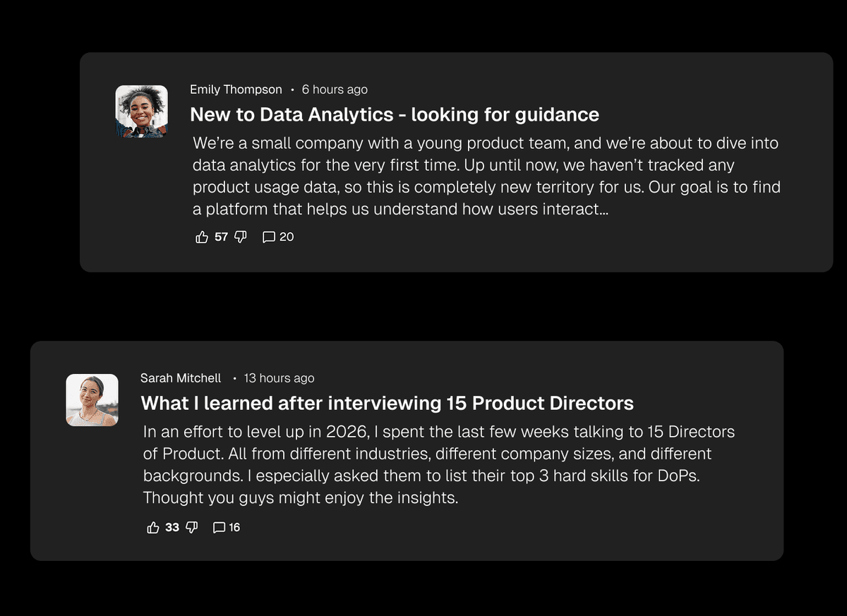Click the 20 comments count
The width and height of the screenshot is (847, 616).
point(287,237)
